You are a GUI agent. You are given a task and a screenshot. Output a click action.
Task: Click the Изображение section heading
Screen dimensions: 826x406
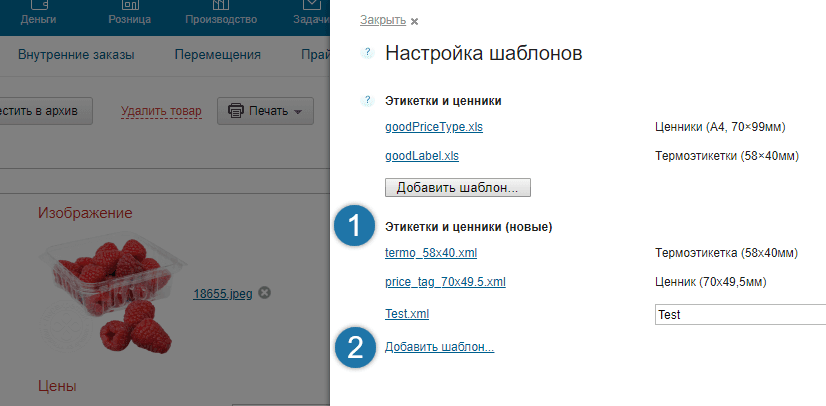coord(85,213)
